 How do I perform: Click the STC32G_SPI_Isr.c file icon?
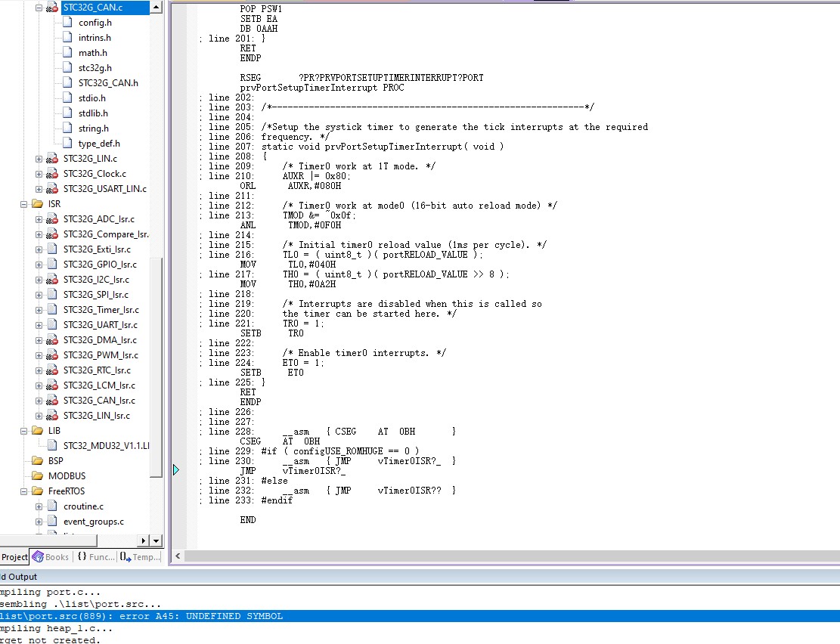click(52, 294)
